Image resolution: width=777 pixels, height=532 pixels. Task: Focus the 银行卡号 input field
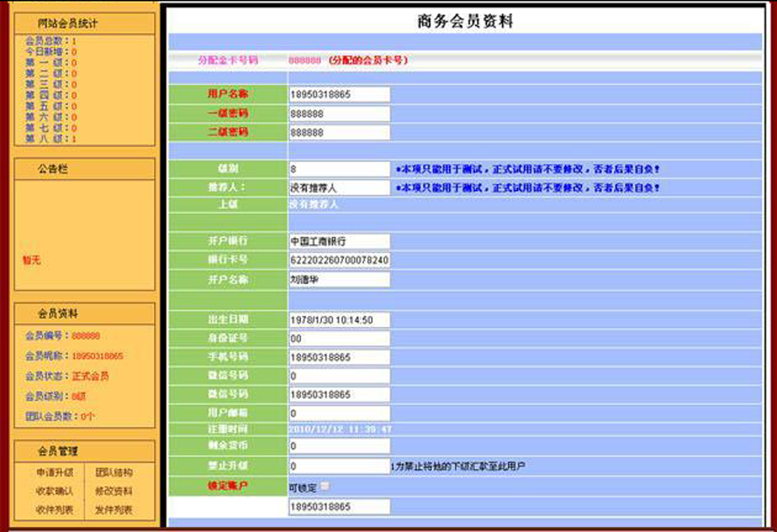click(339, 260)
